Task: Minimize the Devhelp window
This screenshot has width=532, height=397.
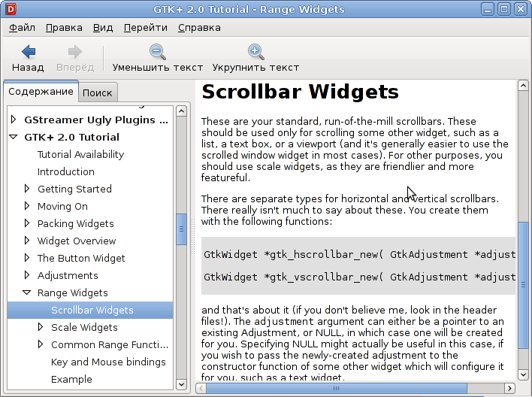Action: tap(488, 9)
